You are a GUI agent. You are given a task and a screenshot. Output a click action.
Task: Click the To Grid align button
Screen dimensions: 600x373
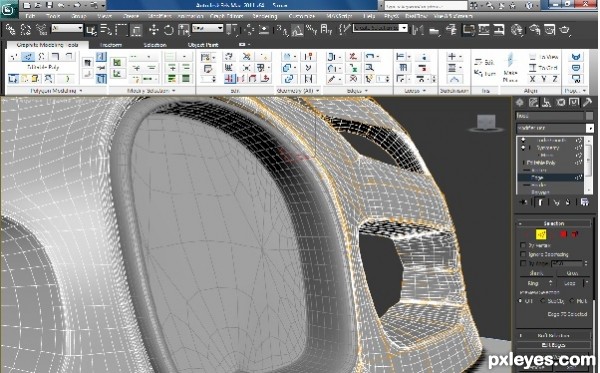(544, 68)
